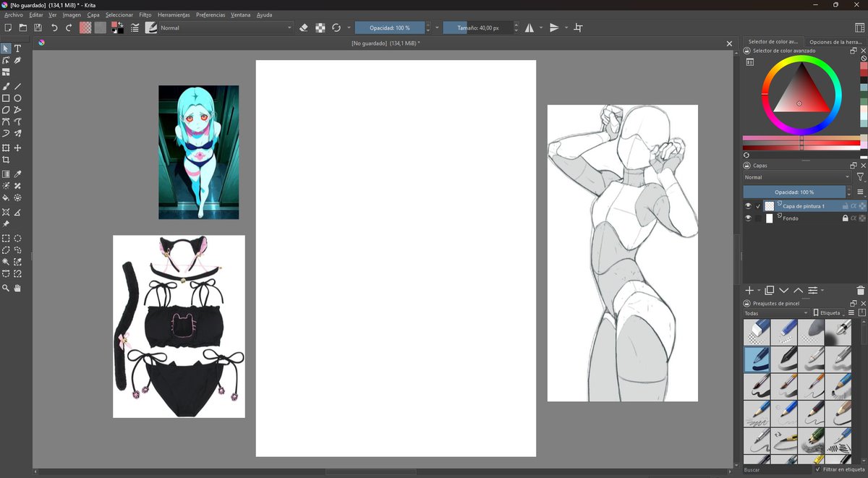The width and height of the screenshot is (868, 478).
Task: Select the Calligraphy tool
Action: pos(17,61)
